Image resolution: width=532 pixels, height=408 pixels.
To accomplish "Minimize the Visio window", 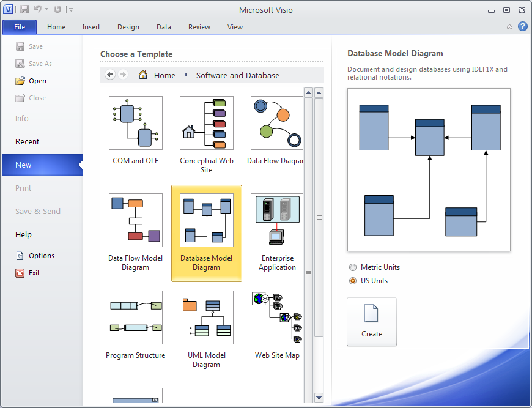I will click(491, 10).
